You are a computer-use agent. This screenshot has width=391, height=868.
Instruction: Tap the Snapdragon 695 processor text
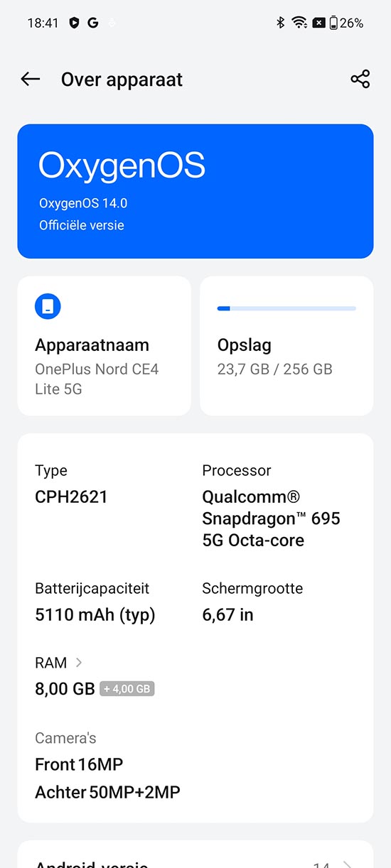(x=272, y=519)
